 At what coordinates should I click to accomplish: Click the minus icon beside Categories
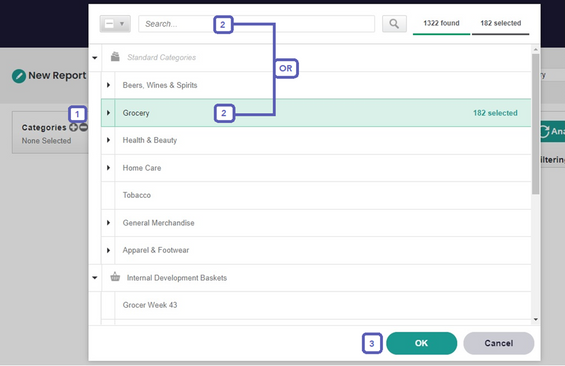click(x=84, y=127)
